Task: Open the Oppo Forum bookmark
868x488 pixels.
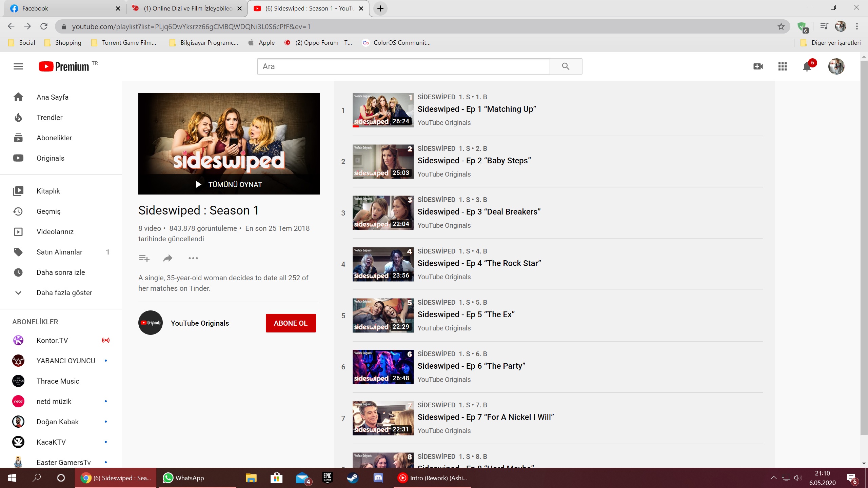Action: (318, 43)
